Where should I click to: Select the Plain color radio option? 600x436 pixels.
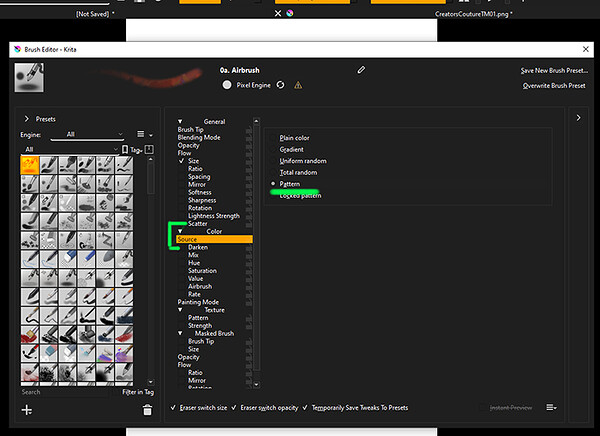click(x=294, y=138)
